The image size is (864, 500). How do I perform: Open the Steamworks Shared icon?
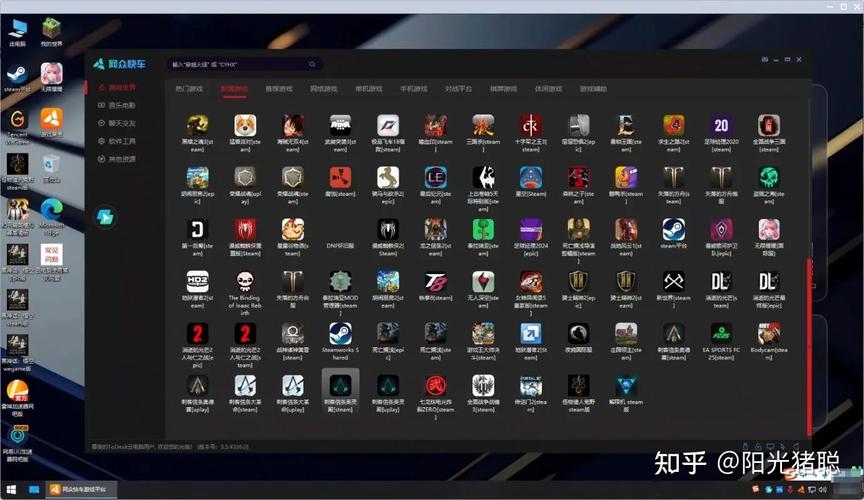click(340, 334)
